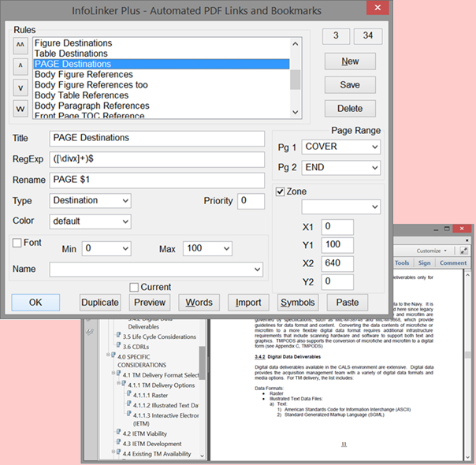Screen dimensions: 476x465
Task: Click the Duplicate button
Action: point(100,303)
